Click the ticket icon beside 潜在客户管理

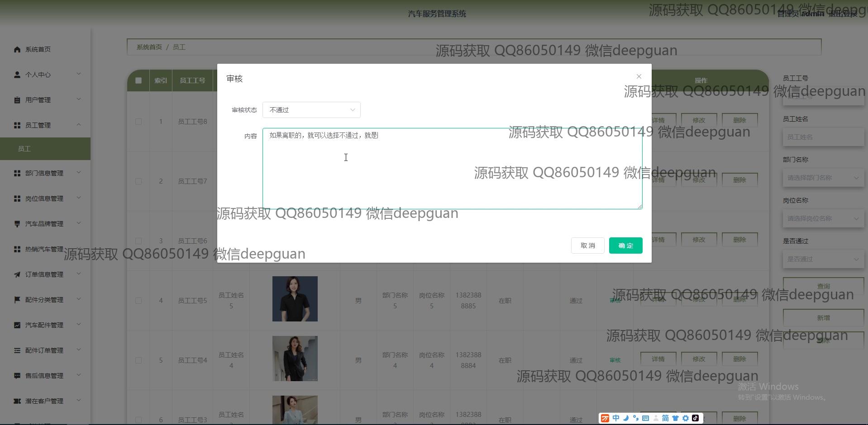[x=17, y=401]
